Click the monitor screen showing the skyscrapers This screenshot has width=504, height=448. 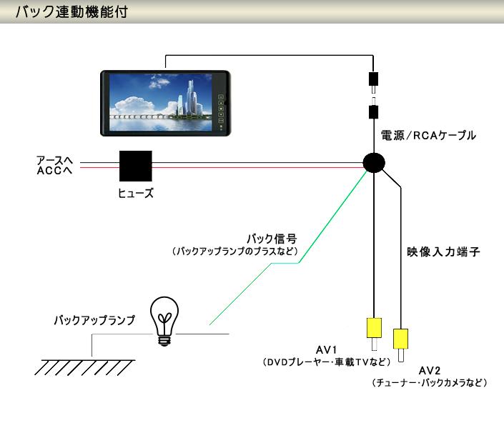pyautogui.click(x=162, y=103)
